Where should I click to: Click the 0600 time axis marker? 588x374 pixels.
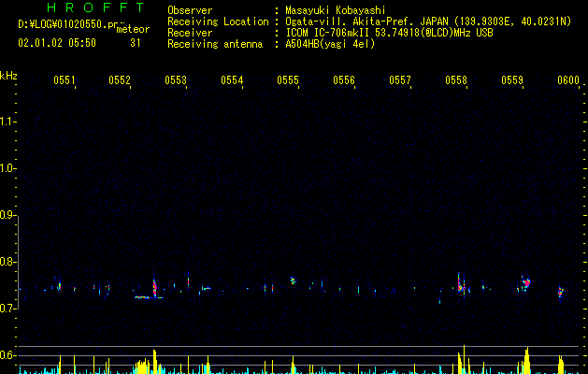tap(568, 80)
